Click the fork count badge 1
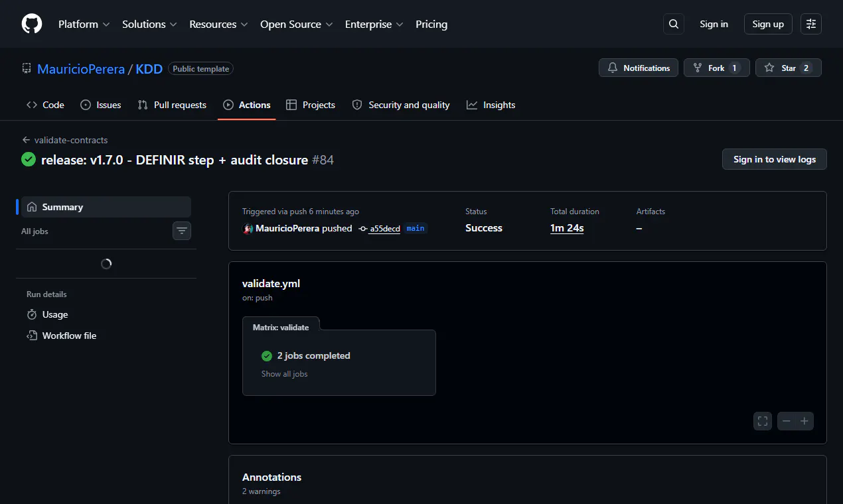Image resolution: width=843 pixels, height=504 pixels. tap(734, 68)
